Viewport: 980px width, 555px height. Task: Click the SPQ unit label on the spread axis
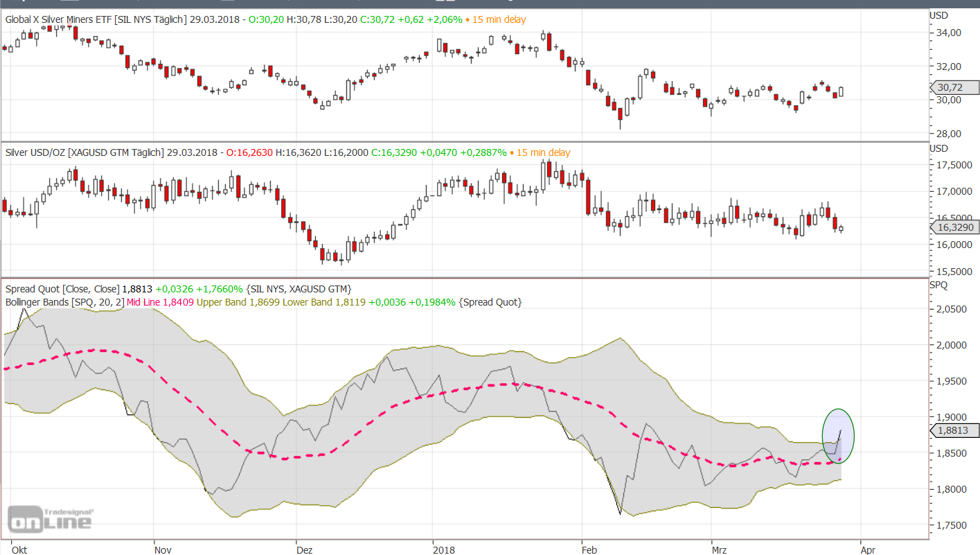938,285
